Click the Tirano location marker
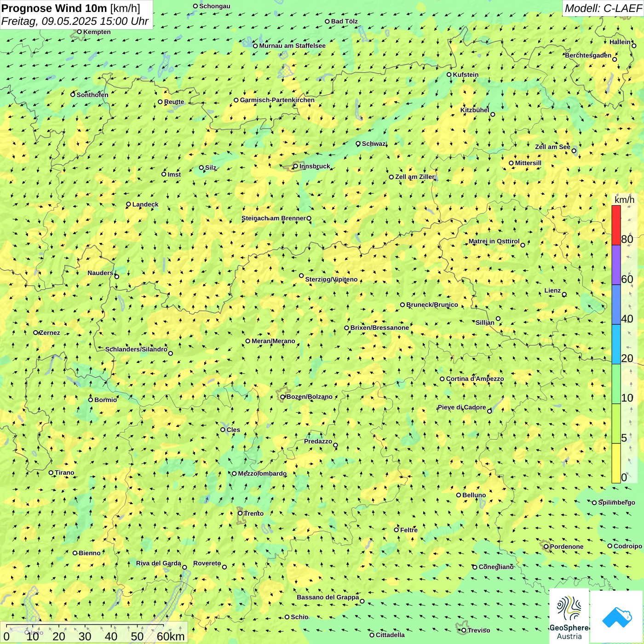This screenshot has width=644, height=644. point(51,472)
